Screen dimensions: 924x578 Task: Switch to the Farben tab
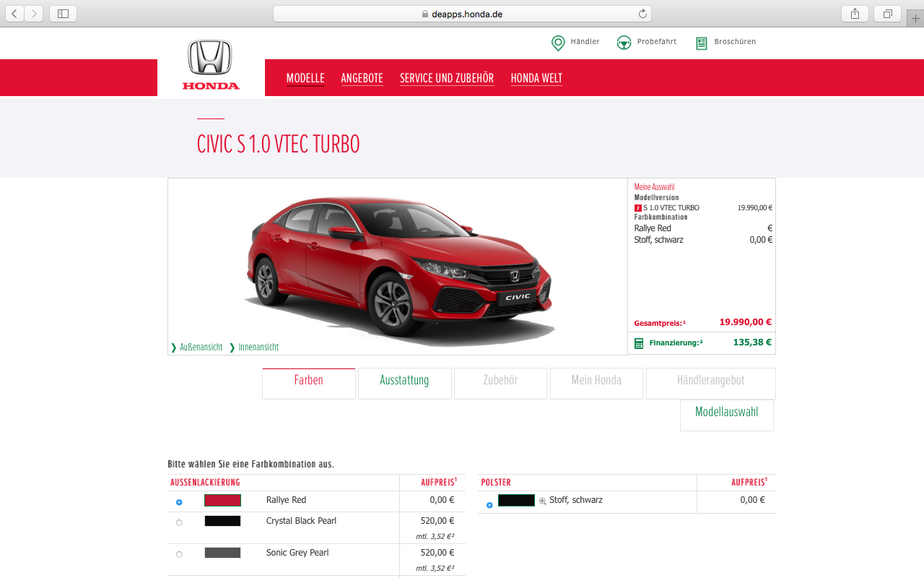pos(309,384)
